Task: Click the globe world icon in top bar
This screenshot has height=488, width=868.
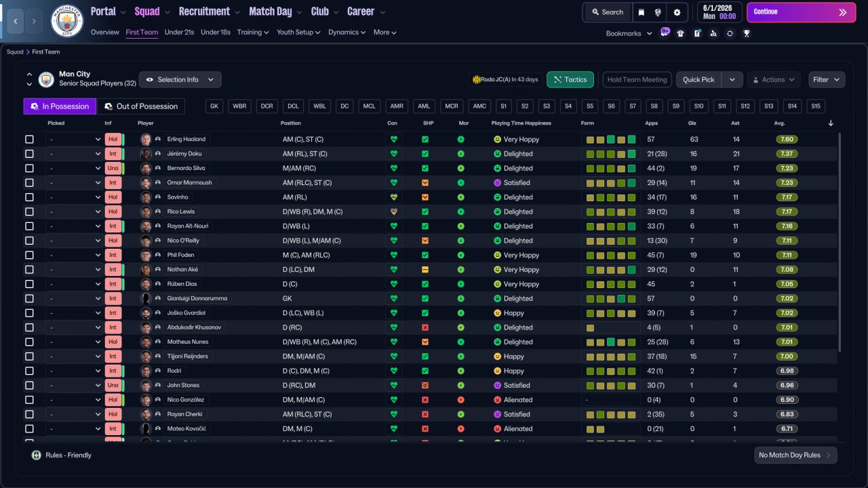Action: [x=658, y=12]
